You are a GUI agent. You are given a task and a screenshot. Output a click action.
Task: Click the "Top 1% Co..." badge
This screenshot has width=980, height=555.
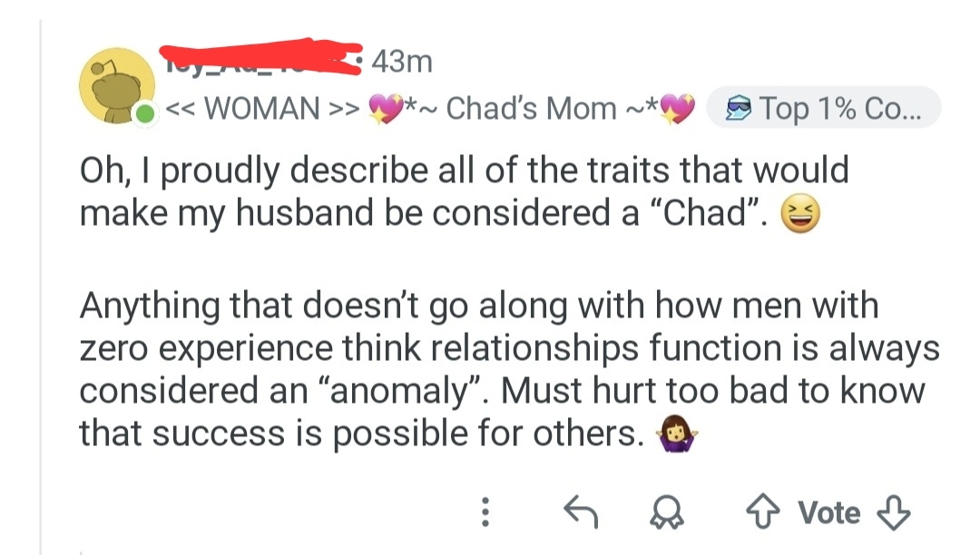(823, 109)
